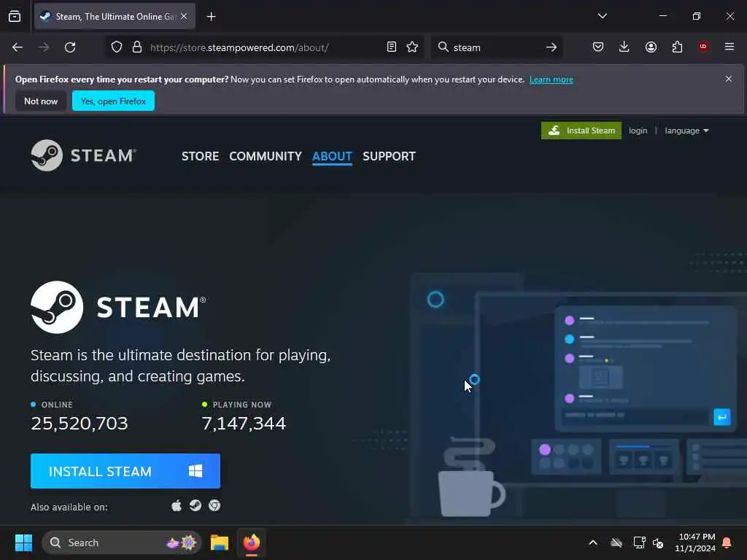Open the notifications bell icon
Viewport: 747px width, 560px height.
727,542
